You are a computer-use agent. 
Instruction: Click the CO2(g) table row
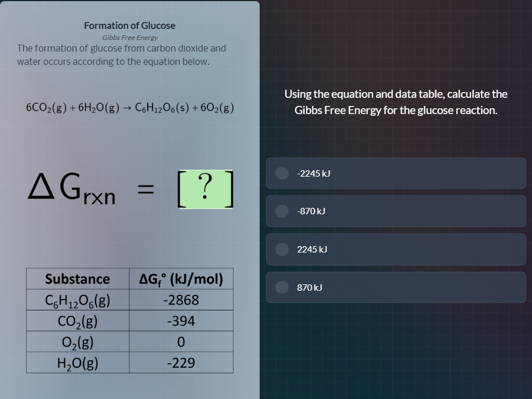78,320
